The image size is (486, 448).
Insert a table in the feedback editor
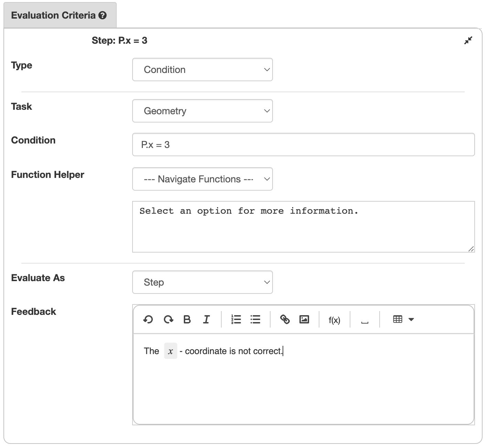pyautogui.click(x=398, y=319)
